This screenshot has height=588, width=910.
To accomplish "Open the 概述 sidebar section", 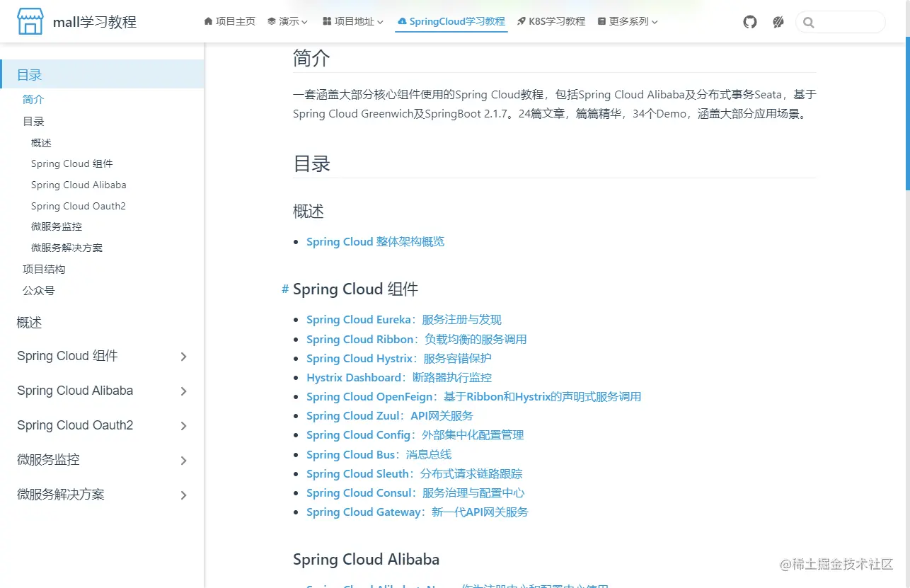I will (x=30, y=323).
